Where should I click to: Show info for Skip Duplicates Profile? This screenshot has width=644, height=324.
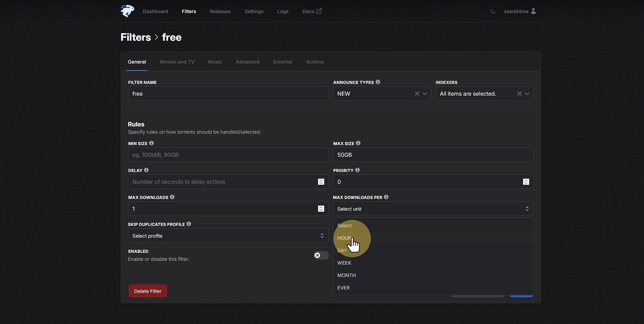tap(189, 224)
